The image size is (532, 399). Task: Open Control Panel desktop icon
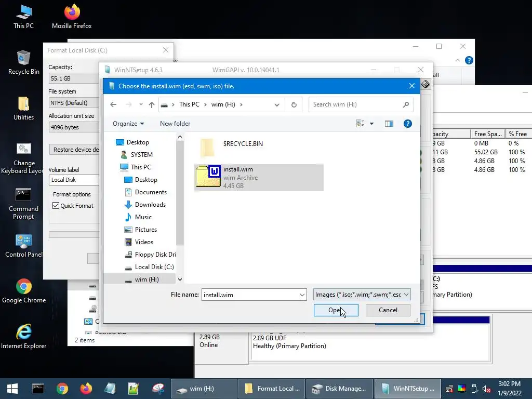23,246
